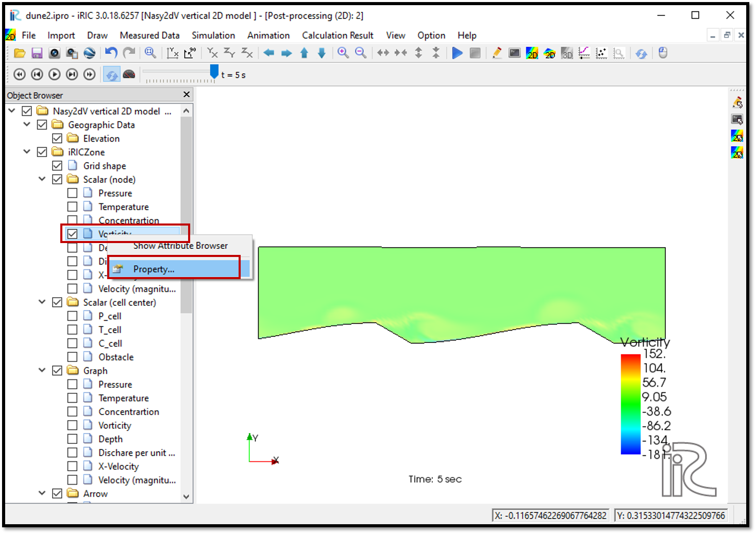Screen dimensions: 756x534
Task: Click the blue Run simulation triangle
Action: click(x=457, y=53)
